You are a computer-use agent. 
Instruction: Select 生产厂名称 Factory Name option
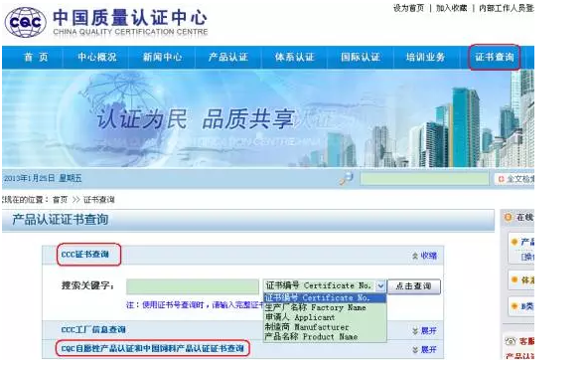pyautogui.click(x=316, y=307)
